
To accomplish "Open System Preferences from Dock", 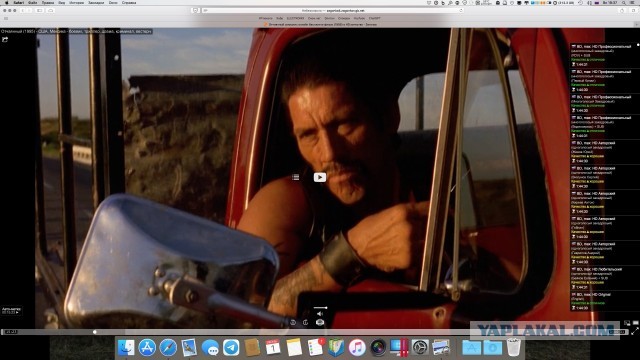I will [x=420, y=348].
